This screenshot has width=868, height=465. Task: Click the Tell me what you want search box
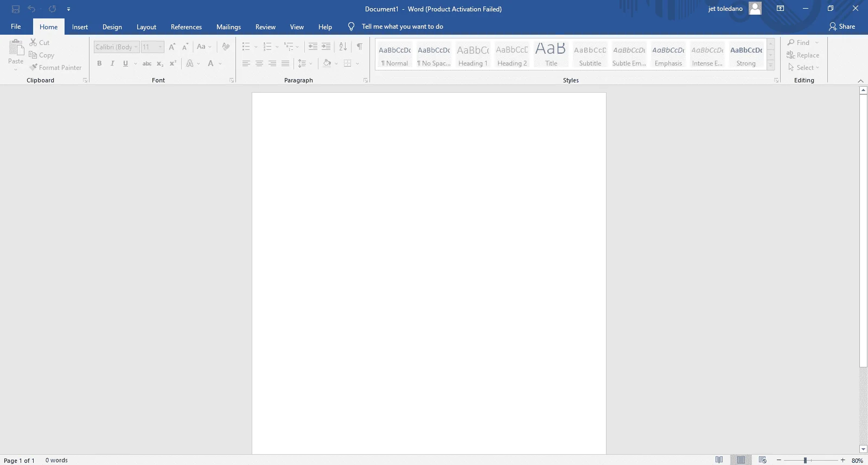(402, 27)
